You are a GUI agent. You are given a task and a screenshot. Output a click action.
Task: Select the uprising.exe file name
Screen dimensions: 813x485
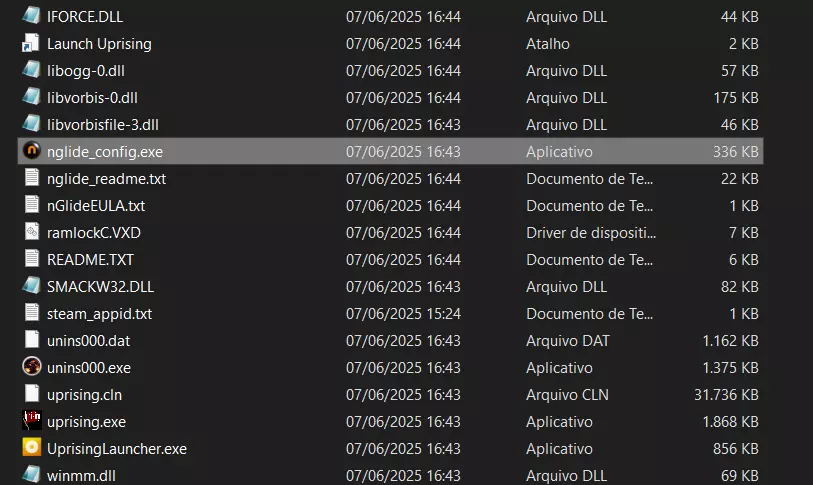click(86, 422)
